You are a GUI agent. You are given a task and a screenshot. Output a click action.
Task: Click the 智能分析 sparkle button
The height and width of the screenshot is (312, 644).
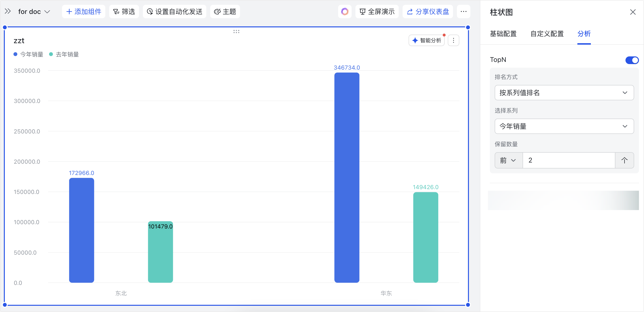427,40
